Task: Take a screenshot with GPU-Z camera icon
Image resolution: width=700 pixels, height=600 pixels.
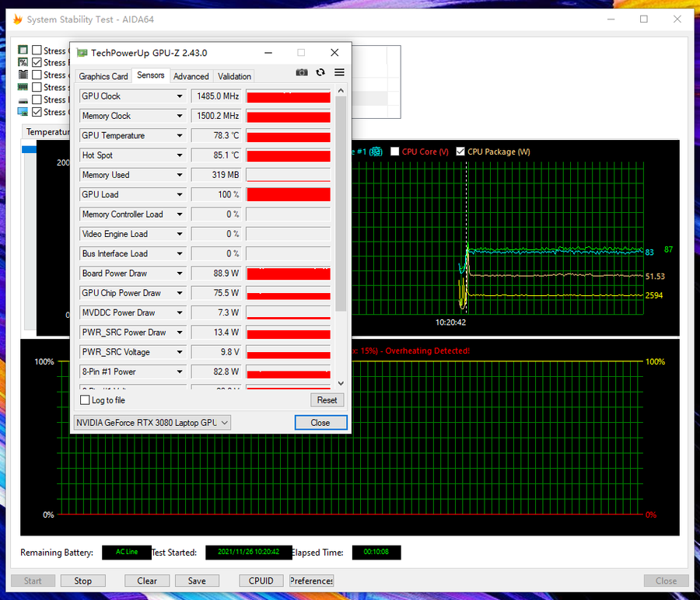Action: [302, 72]
